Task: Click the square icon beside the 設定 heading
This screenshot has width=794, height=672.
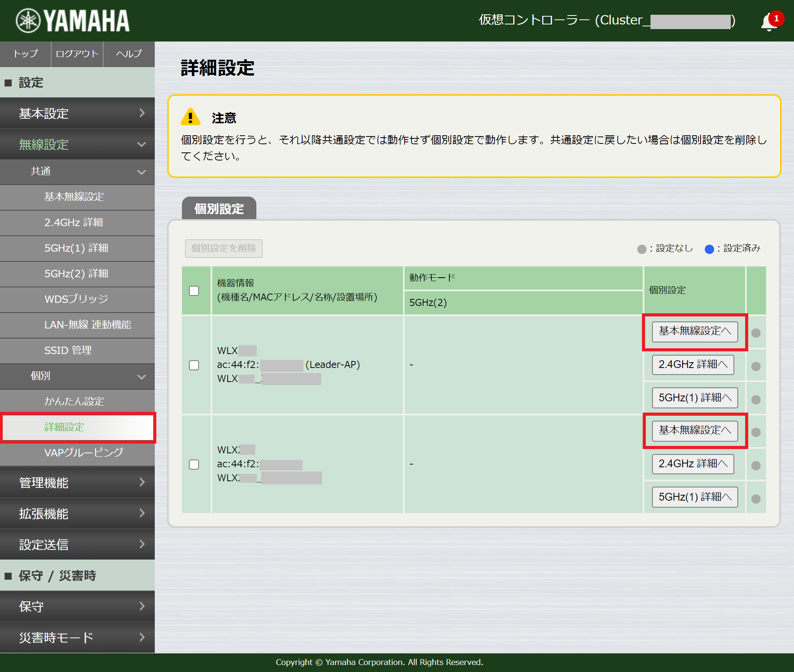Action: pos(9,82)
